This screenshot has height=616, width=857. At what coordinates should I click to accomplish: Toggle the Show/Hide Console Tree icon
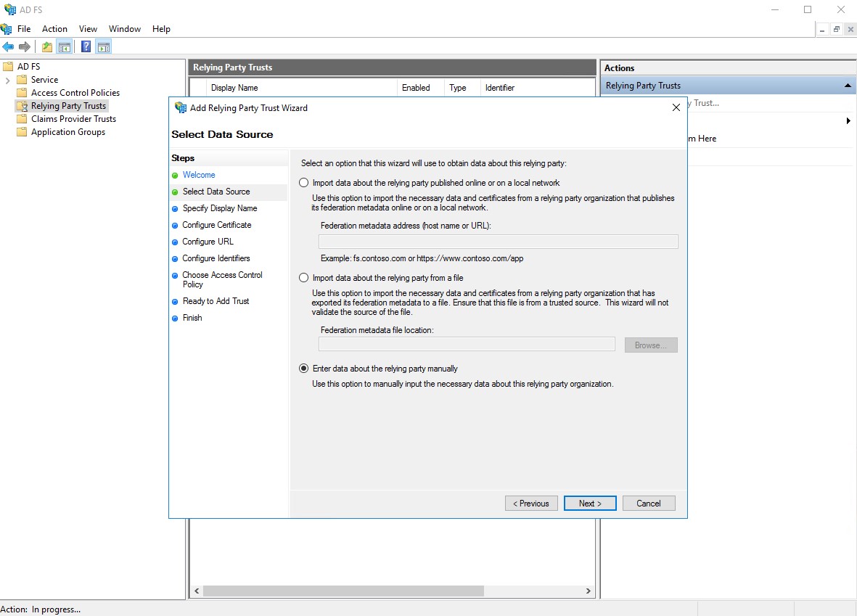pos(65,46)
